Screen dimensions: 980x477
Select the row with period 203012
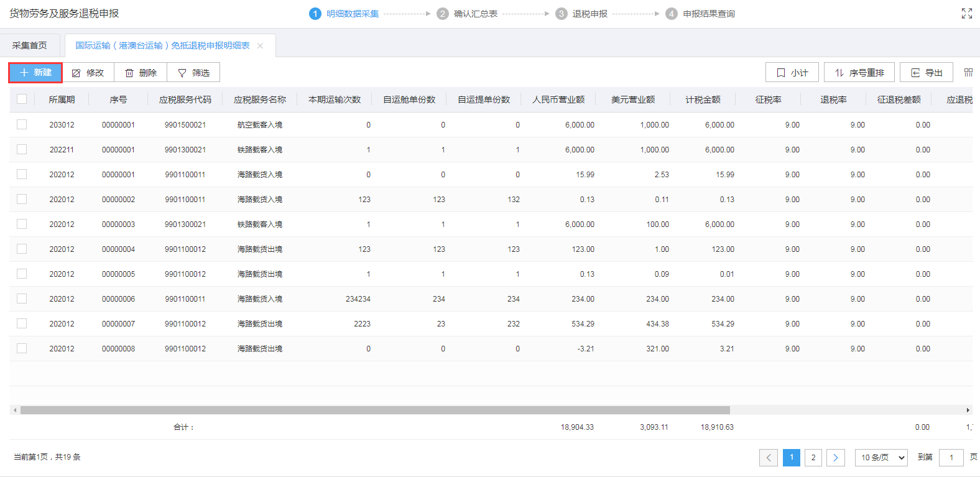point(22,124)
